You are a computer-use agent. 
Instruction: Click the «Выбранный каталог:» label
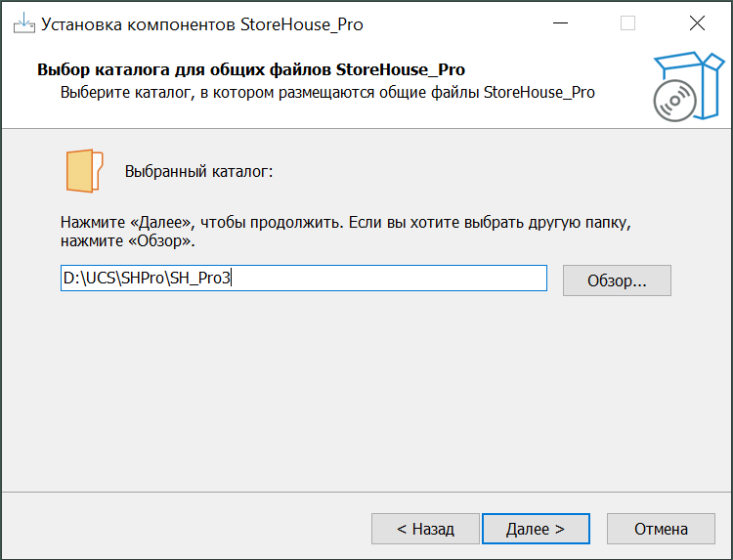tap(198, 171)
